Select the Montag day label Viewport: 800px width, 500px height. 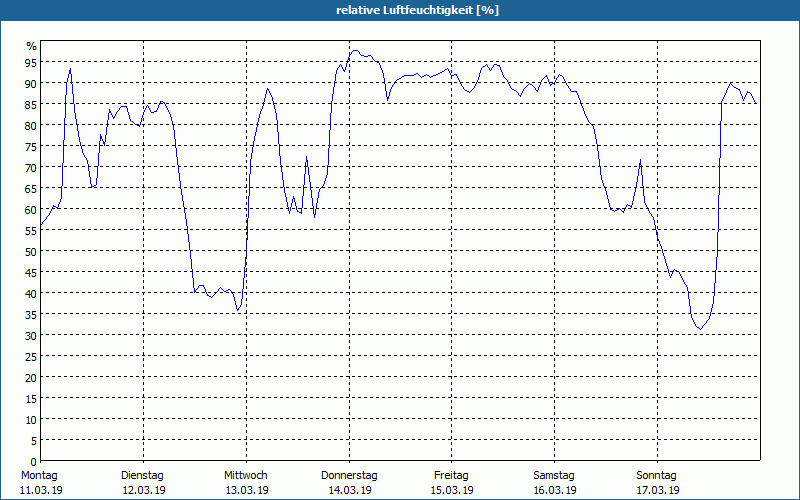coord(39,476)
